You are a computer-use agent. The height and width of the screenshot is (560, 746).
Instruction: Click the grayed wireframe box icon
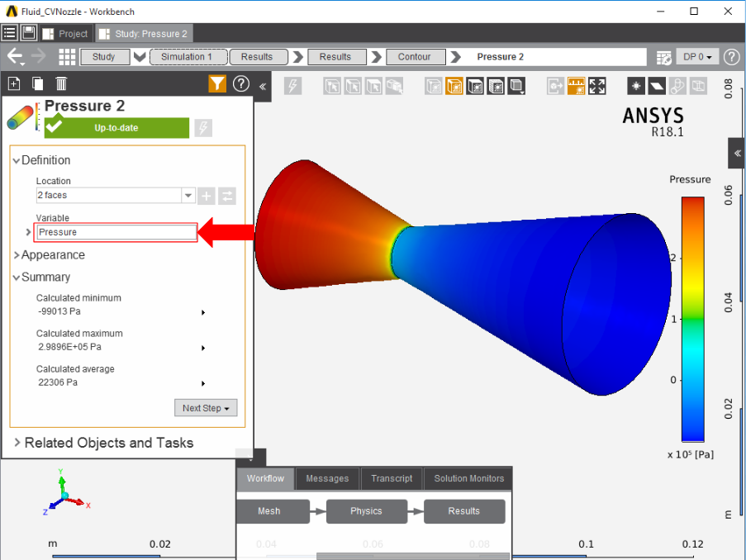tap(698, 86)
